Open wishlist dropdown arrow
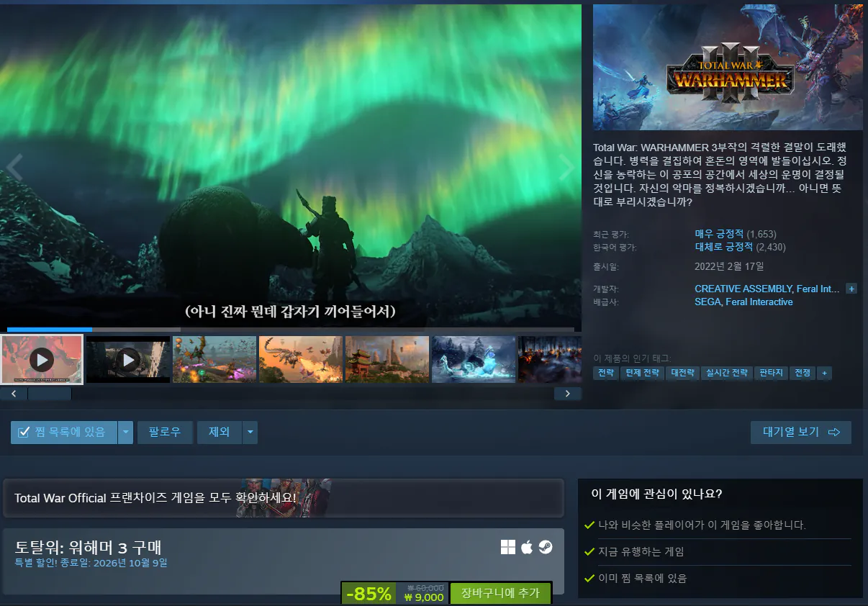Viewport: 868px width, 606px height. pos(125,432)
